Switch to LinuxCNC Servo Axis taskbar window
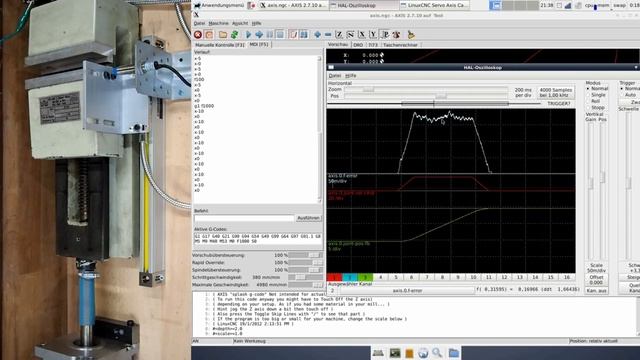This screenshot has width=640, height=360. click(x=434, y=5)
